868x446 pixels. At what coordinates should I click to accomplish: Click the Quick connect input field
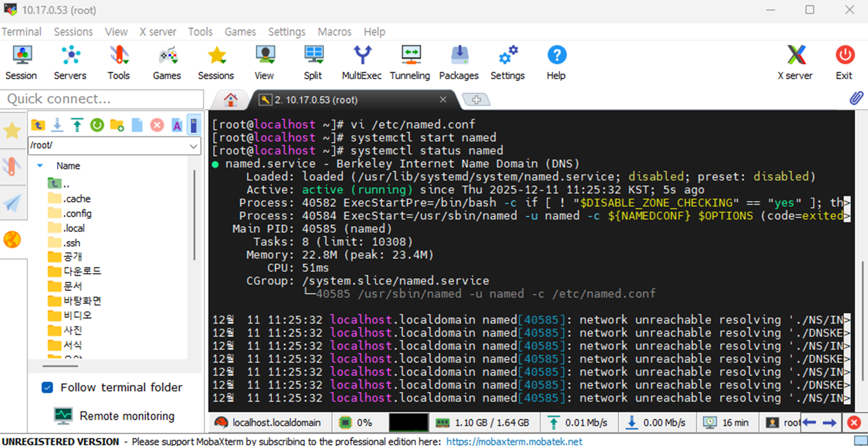tap(102, 99)
